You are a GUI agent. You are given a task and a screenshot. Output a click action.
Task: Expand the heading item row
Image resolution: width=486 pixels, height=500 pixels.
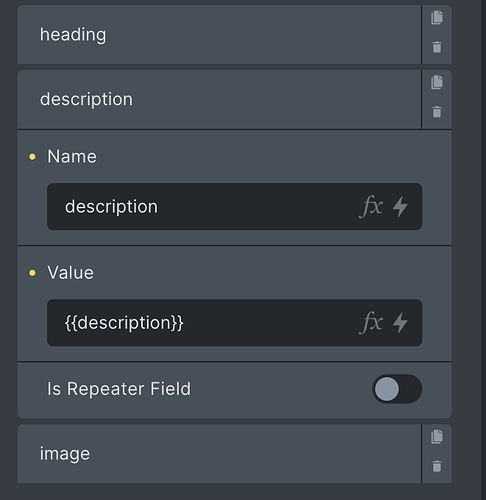click(x=219, y=35)
